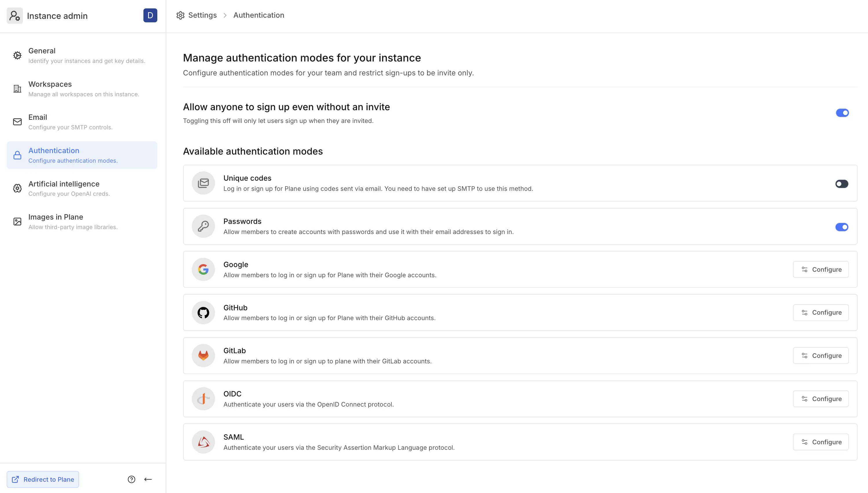868x493 pixels.
Task: Click the GitLab fox logo icon
Action: pyautogui.click(x=203, y=356)
